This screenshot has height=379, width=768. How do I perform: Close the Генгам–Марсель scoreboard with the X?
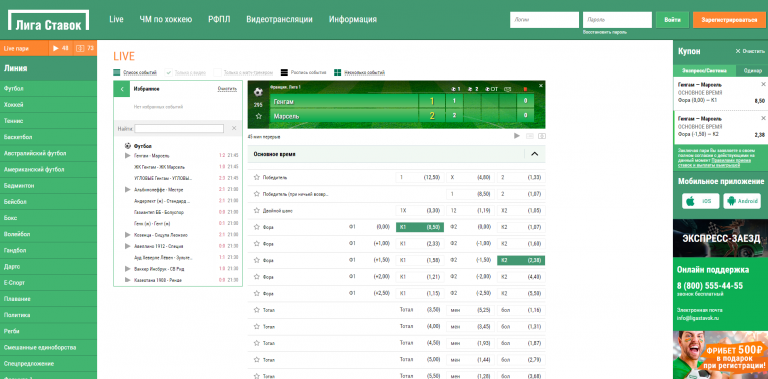coord(541,86)
